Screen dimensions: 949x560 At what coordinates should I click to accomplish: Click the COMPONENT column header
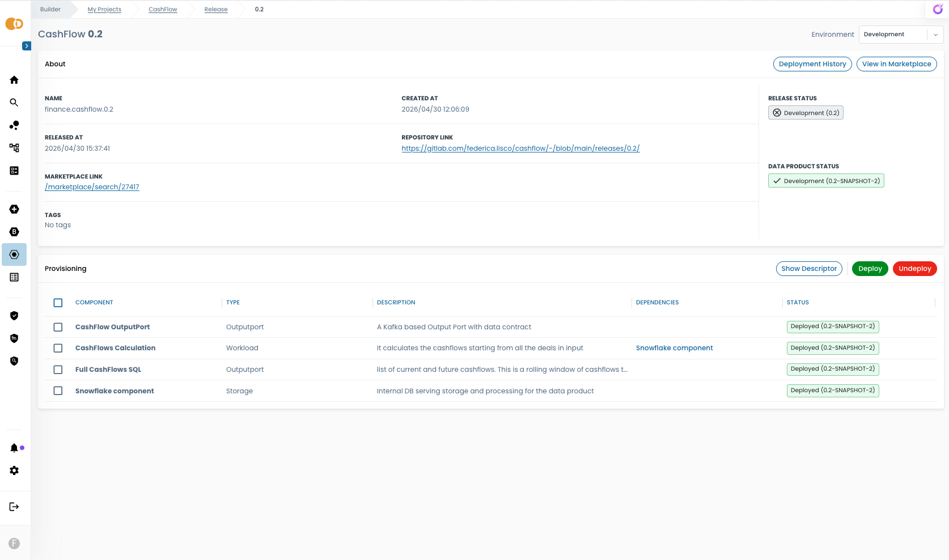click(x=94, y=303)
